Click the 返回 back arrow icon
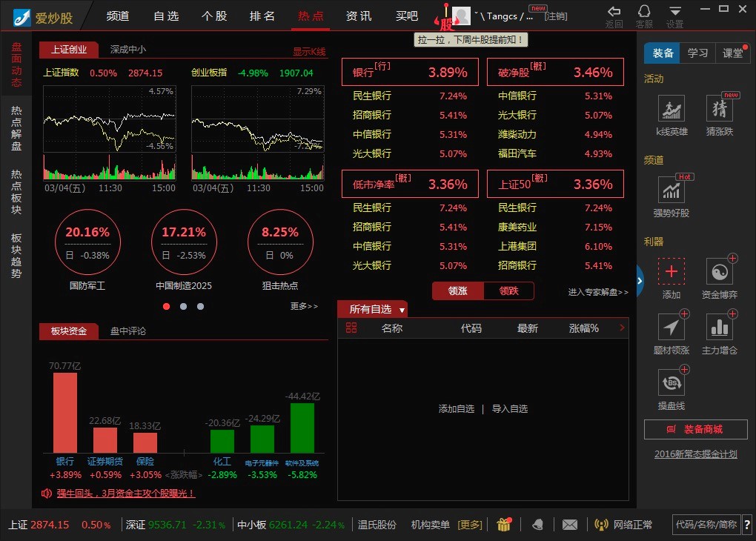Viewport: 756px width, 541px height. point(614,12)
